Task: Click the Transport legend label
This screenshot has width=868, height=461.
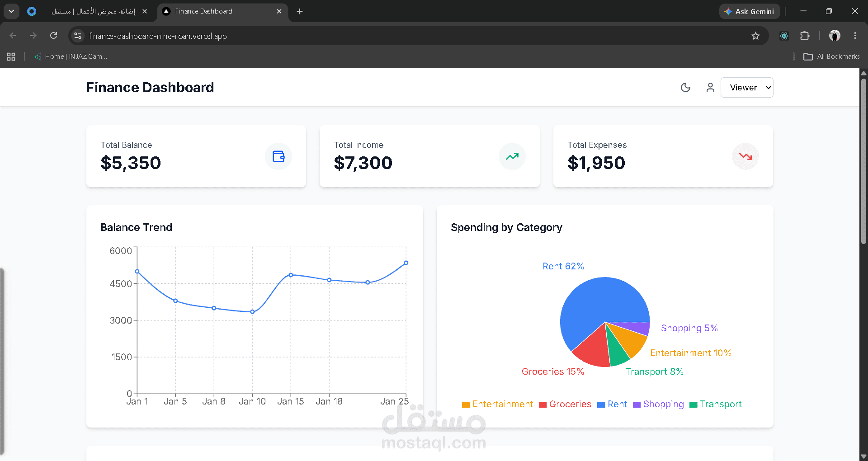Action: 721,404
